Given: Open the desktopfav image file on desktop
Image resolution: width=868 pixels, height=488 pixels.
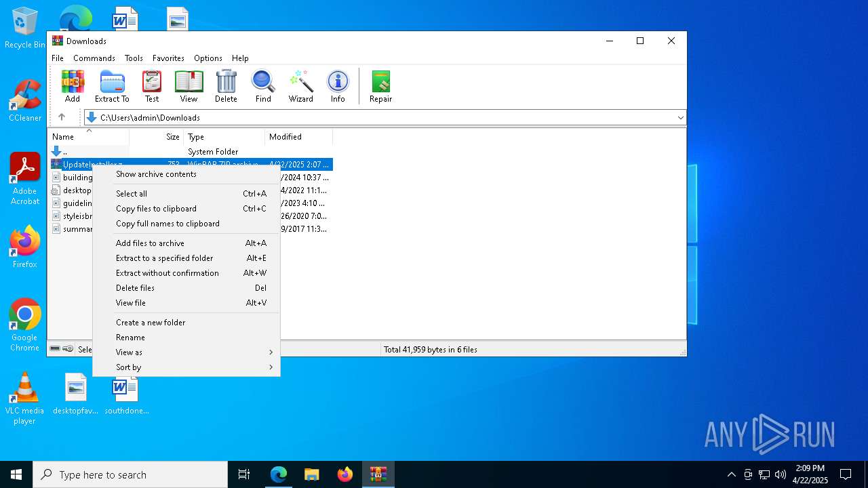Looking at the screenshot, I should click(76, 394).
